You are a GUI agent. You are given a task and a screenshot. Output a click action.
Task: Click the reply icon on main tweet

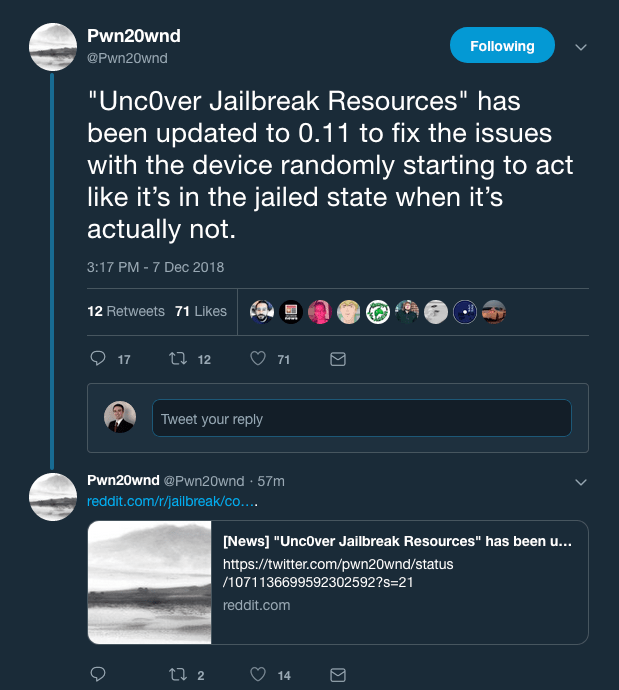pyautogui.click(x=98, y=359)
